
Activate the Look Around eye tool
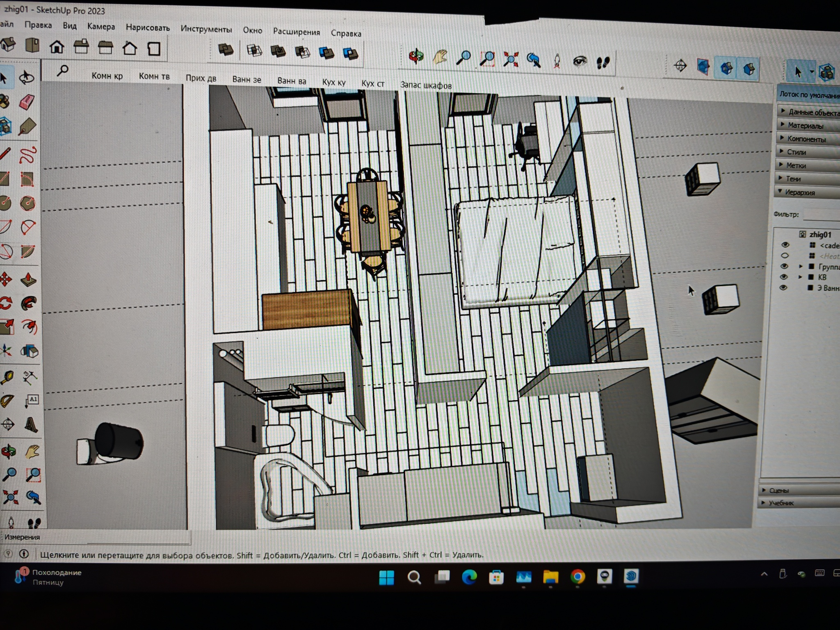tap(580, 62)
